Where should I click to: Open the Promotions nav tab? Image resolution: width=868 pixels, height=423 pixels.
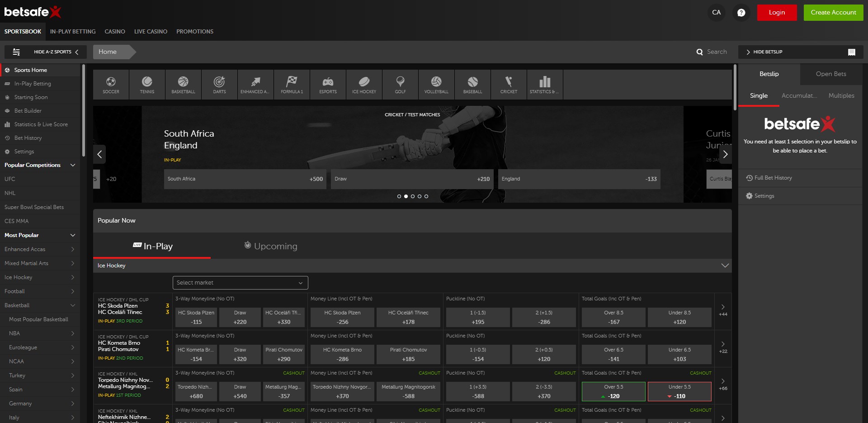point(195,32)
